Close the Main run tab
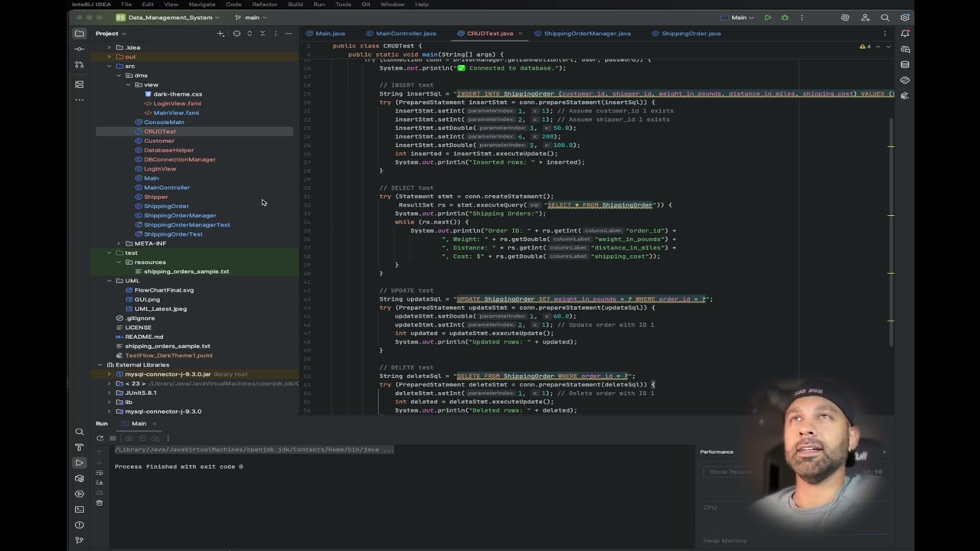This screenshot has height=551, width=980. pyautogui.click(x=154, y=423)
